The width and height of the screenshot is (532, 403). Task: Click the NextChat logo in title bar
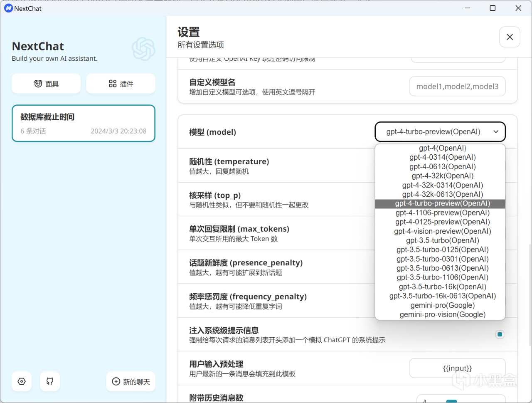[8, 8]
